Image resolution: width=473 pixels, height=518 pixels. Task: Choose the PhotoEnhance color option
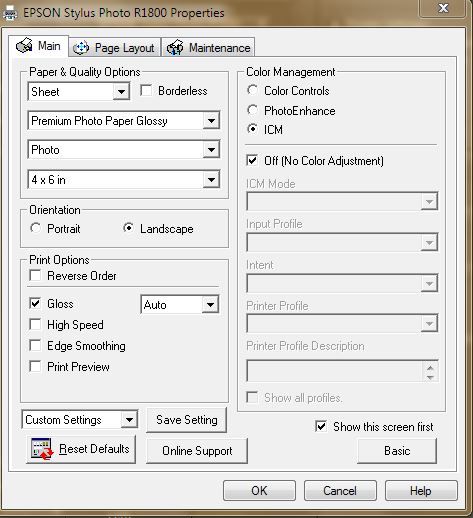(x=252, y=110)
